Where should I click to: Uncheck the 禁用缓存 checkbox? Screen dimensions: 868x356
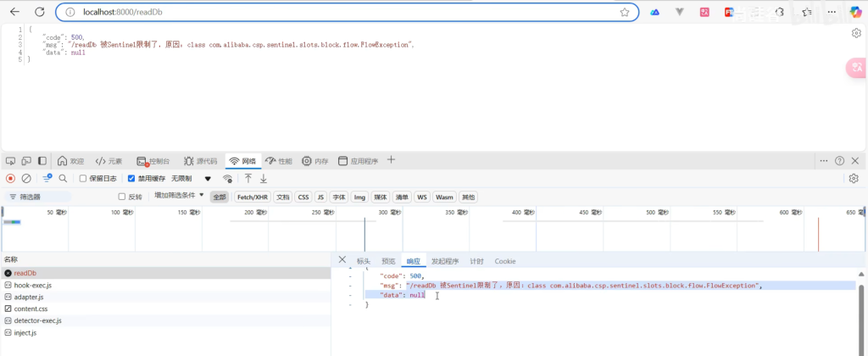pos(131,179)
